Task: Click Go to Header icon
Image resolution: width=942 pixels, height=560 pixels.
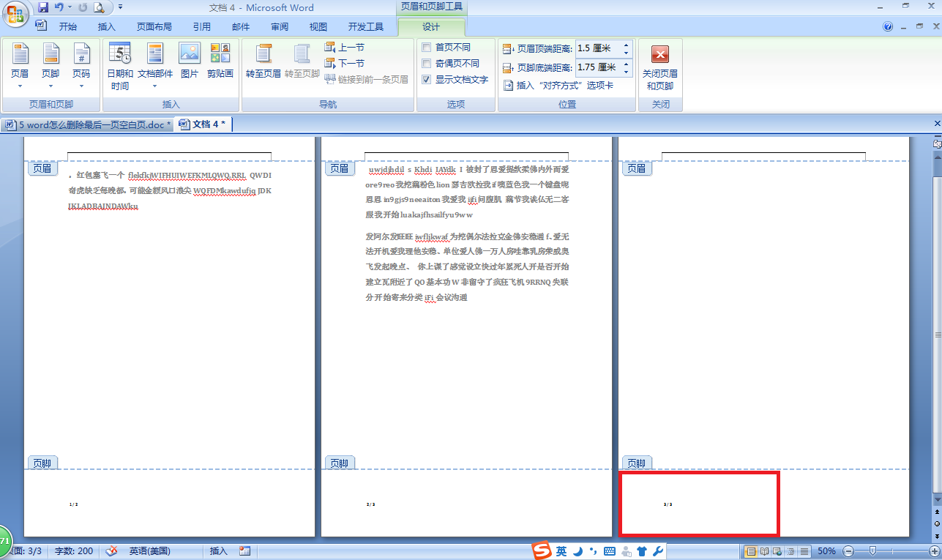Action: click(263, 65)
